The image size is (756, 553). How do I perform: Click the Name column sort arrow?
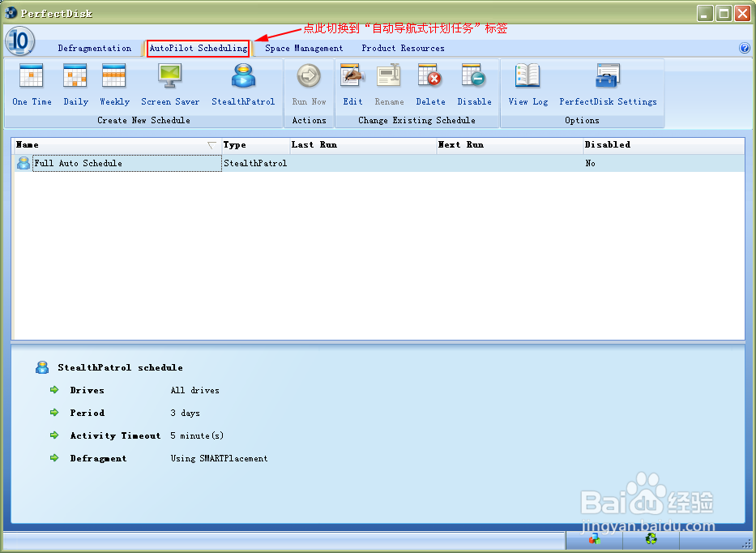(x=211, y=145)
